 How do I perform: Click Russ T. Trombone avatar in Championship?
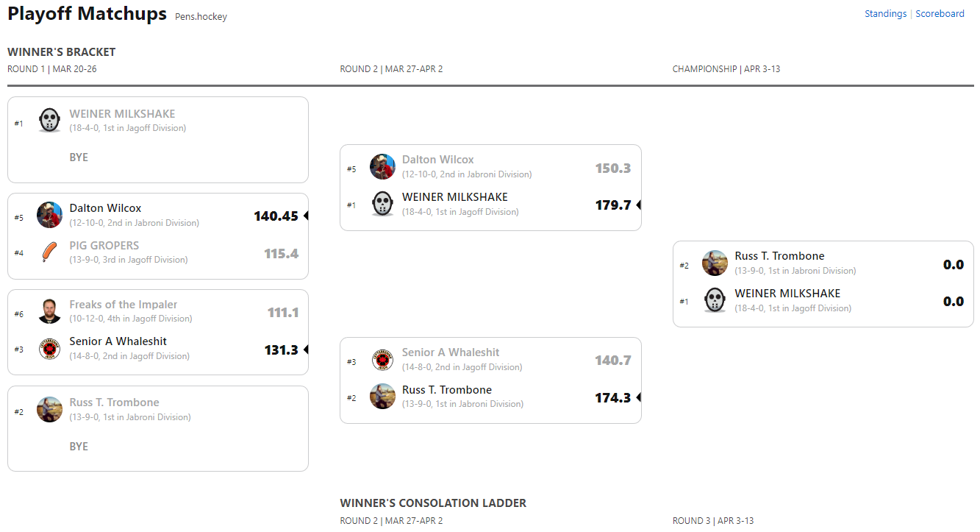[715, 263]
